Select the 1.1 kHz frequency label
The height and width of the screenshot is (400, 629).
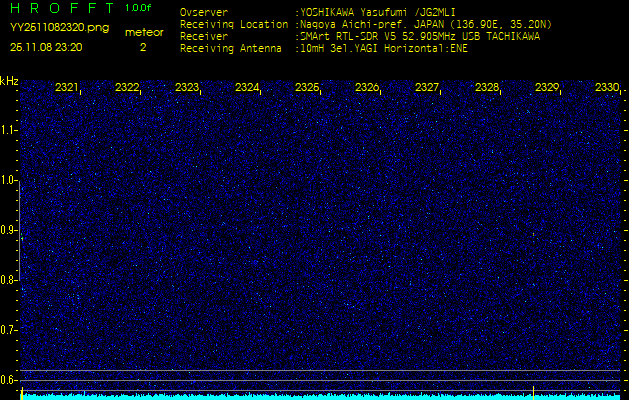[9, 130]
